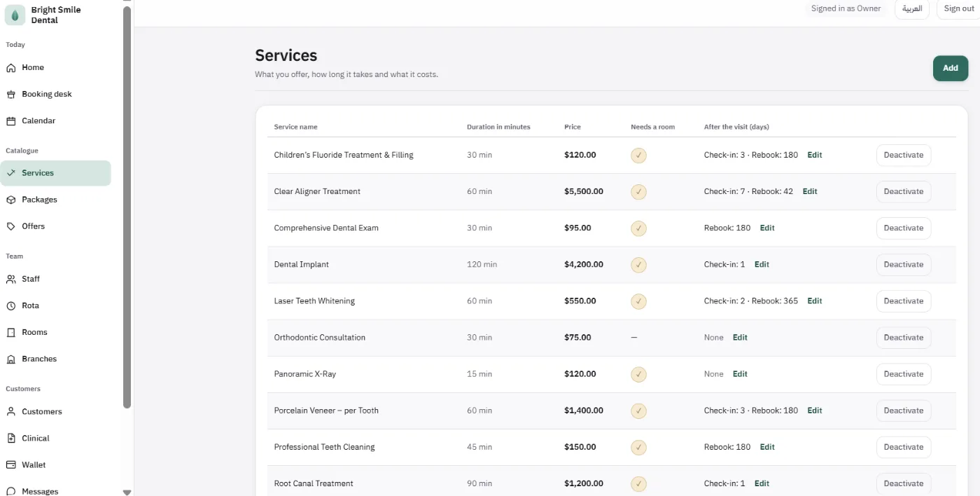Click the $5,500.00 price cell
Viewport: 980px width, 496px height.
point(584,192)
